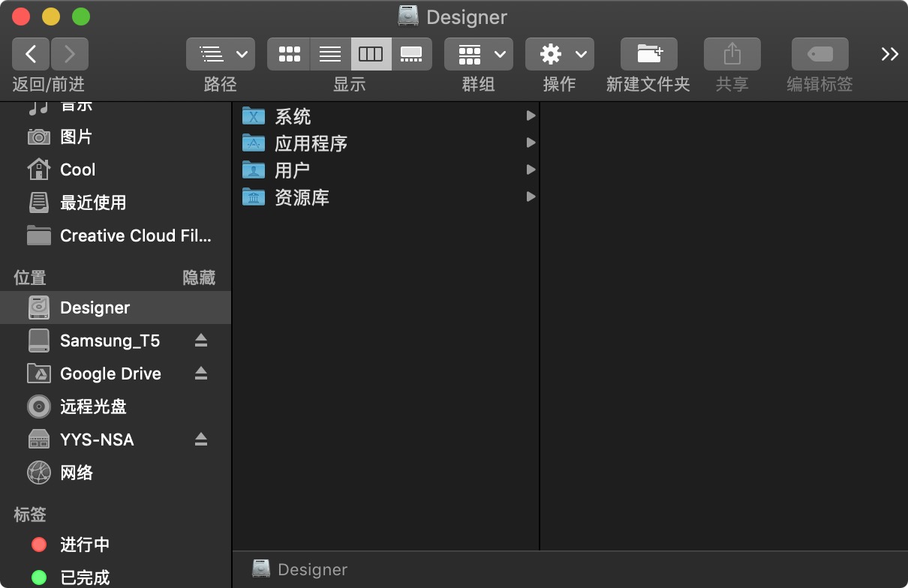Viewport: 908px width, 588px height.
Task: Go back to previous folder
Action: tap(31, 54)
